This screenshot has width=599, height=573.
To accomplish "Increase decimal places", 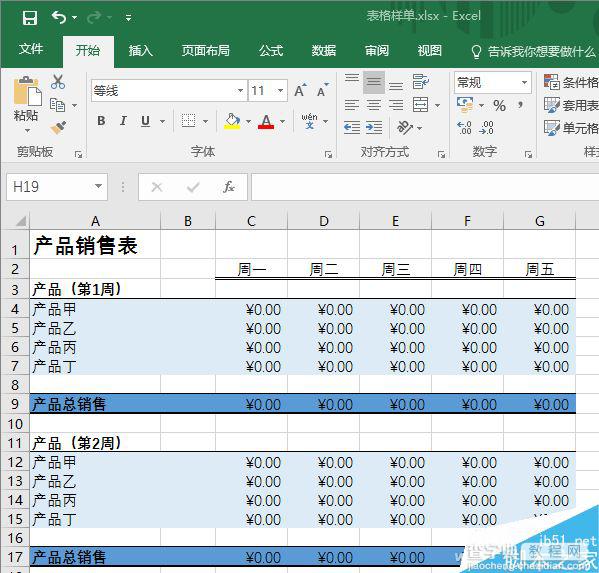I will pyautogui.click(x=465, y=128).
